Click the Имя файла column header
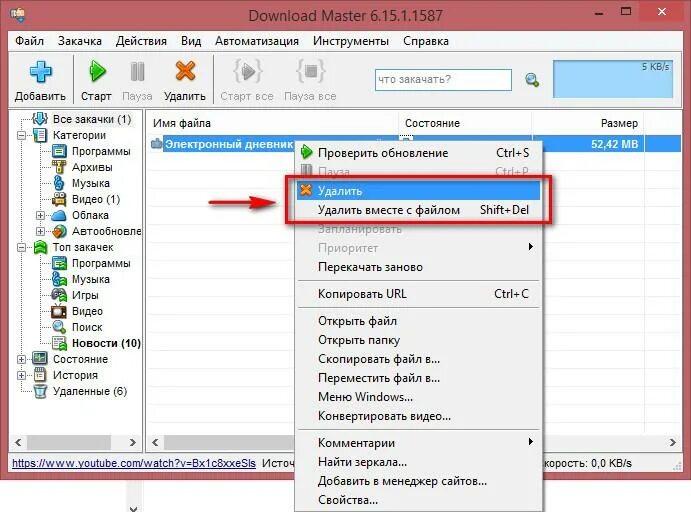The height and width of the screenshot is (512, 691). pyautogui.click(x=272, y=123)
